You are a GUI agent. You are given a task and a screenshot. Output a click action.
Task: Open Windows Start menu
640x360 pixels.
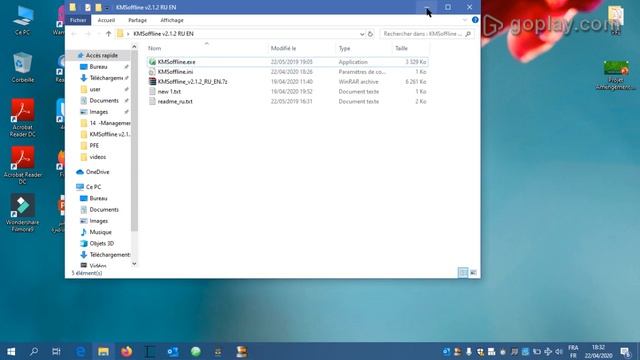(11, 351)
